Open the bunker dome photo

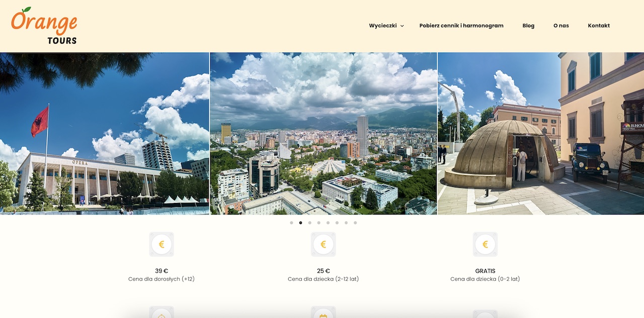click(x=541, y=134)
